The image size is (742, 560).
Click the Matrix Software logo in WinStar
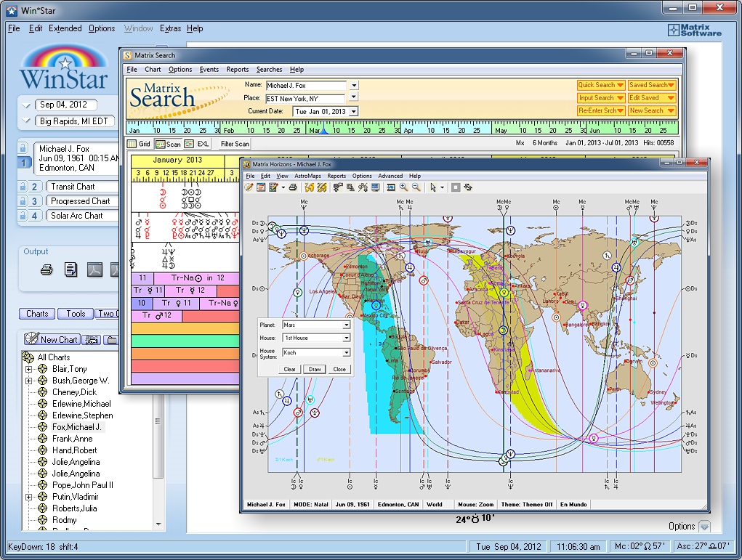pos(695,31)
